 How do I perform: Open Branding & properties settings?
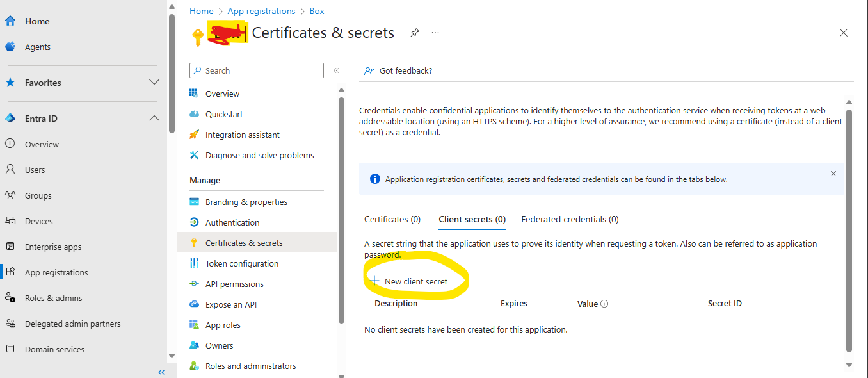246,201
